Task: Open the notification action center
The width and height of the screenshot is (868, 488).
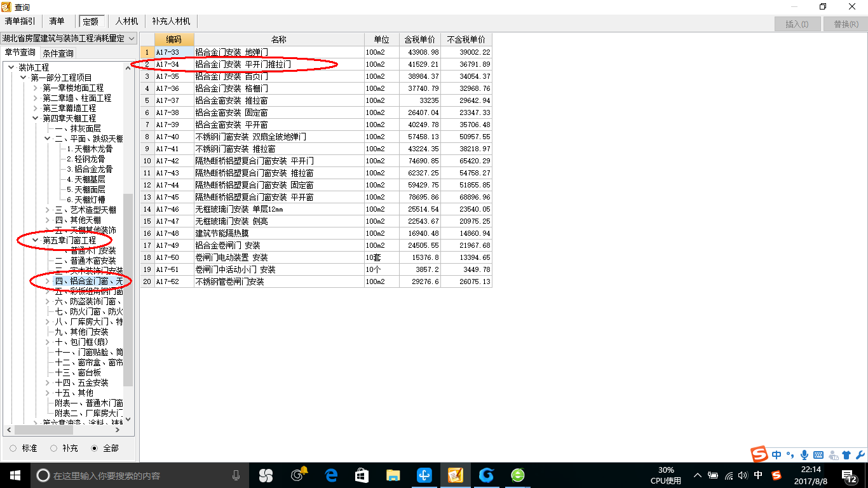Action: (850, 475)
